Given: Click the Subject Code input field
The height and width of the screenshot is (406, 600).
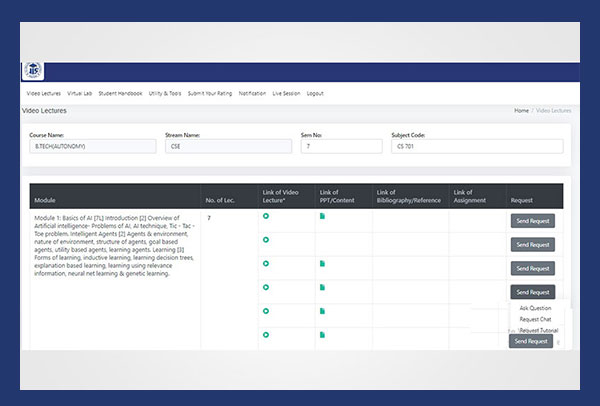Looking at the screenshot, I should click(x=477, y=146).
